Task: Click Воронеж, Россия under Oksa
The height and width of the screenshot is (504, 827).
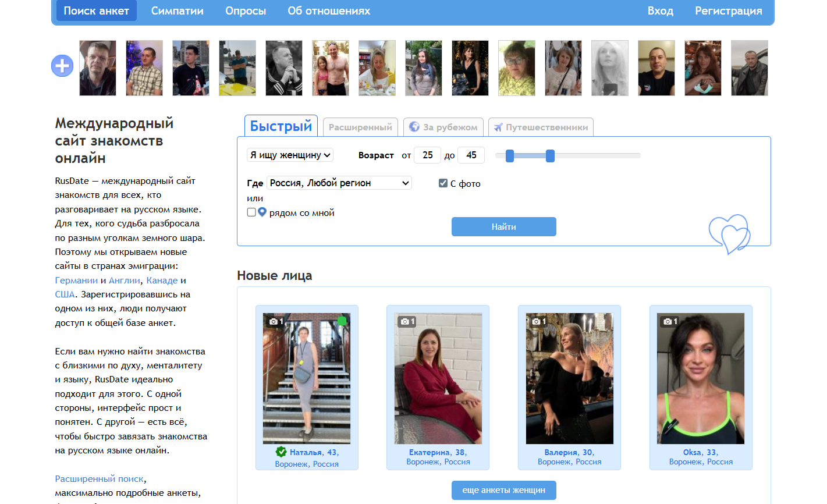Action: pyautogui.click(x=701, y=462)
